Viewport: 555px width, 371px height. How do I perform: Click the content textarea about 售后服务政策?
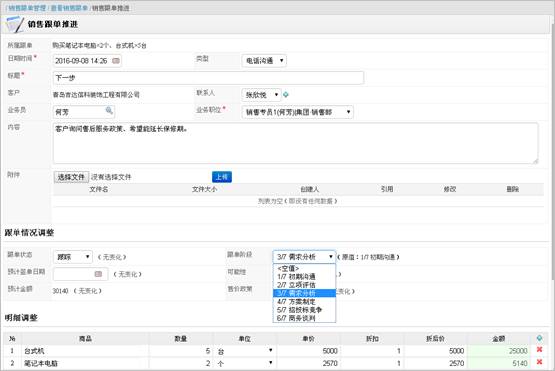tap(296, 143)
